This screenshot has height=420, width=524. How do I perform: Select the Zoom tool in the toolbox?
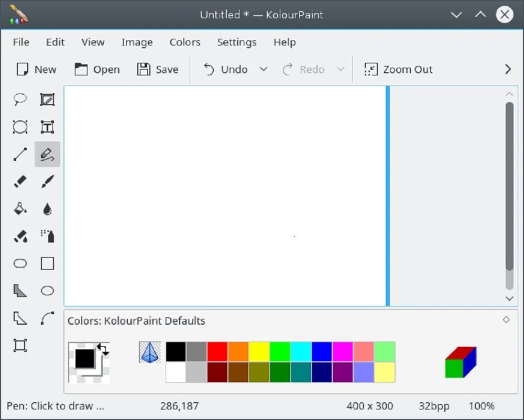(x=20, y=346)
